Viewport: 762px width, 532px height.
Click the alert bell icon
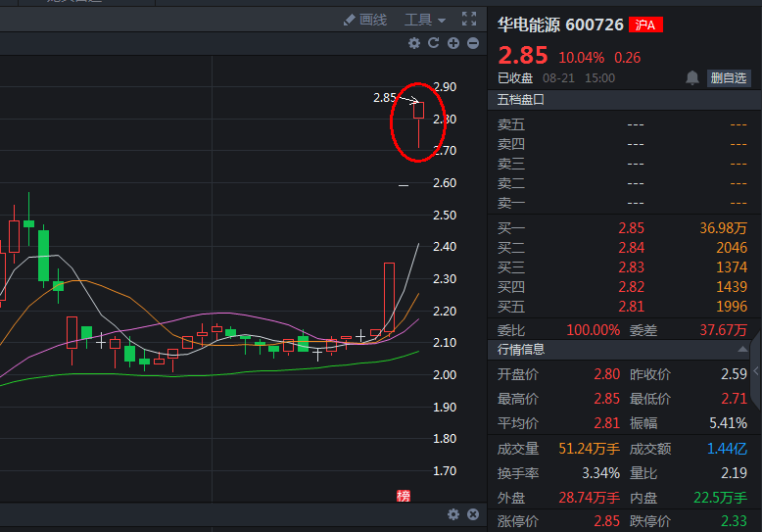[x=692, y=77]
